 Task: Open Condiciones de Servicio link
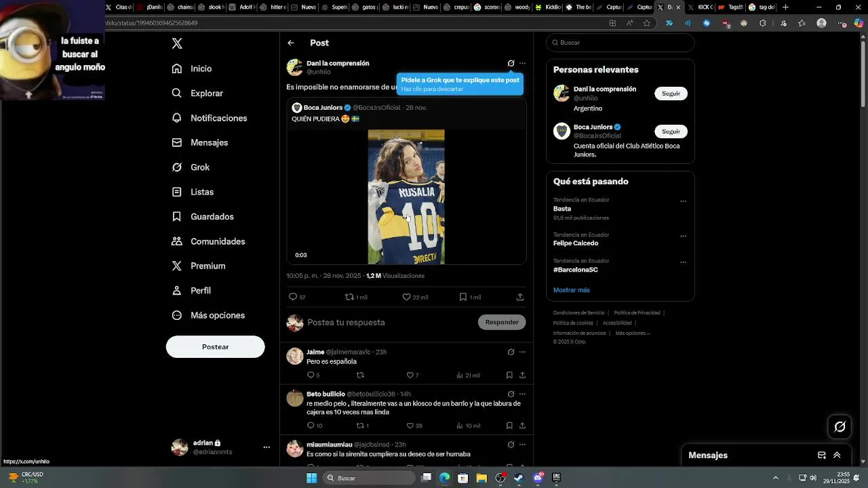pyautogui.click(x=578, y=313)
